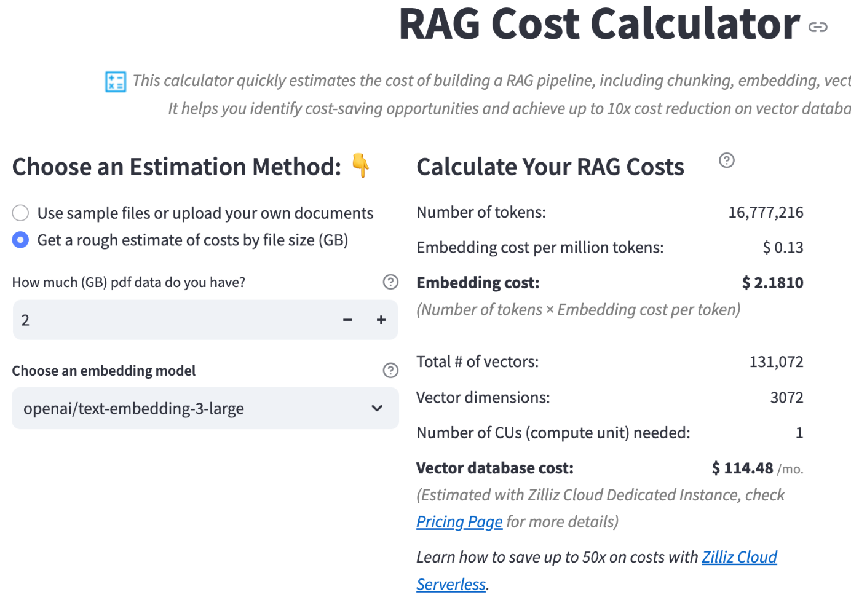
Task: Open the Pricing Page link
Action: [459, 522]
